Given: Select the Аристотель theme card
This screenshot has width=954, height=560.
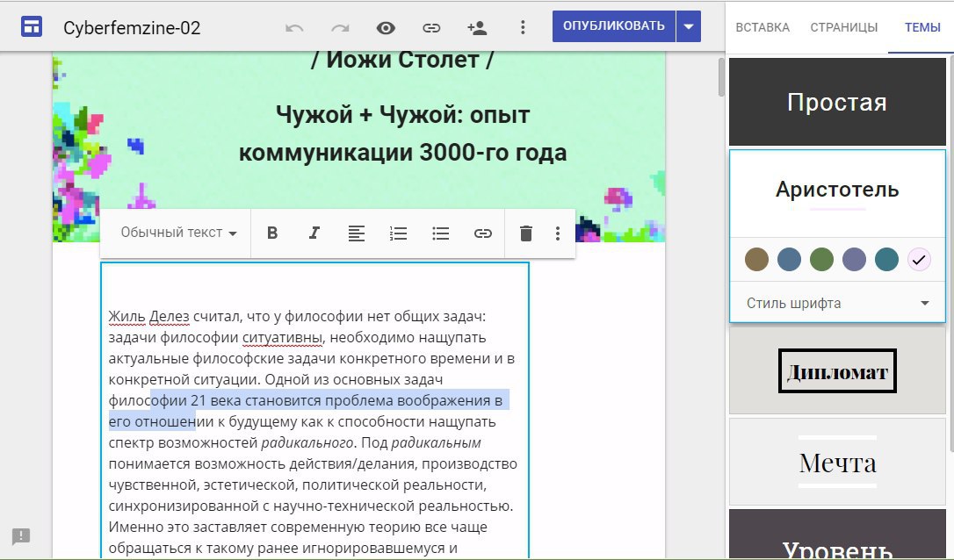Looking at the screenshot, I should (x=837, y=193).
